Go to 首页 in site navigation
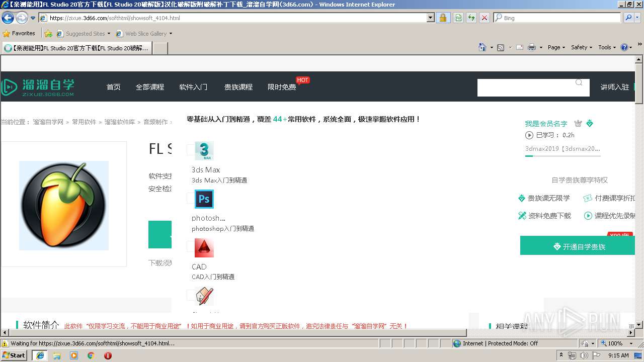Image resolution: width=644 pixels, height=362 pixels. (x=114, y=87)
